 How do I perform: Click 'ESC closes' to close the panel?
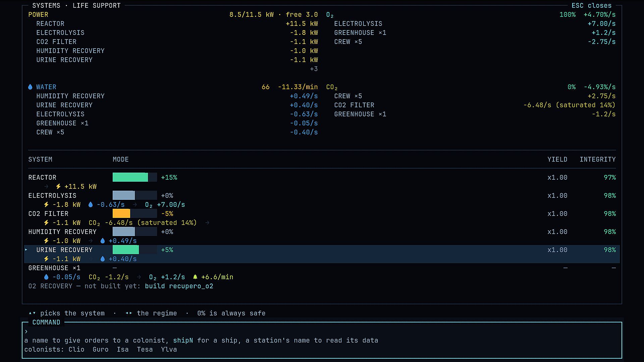coord(592,5)
